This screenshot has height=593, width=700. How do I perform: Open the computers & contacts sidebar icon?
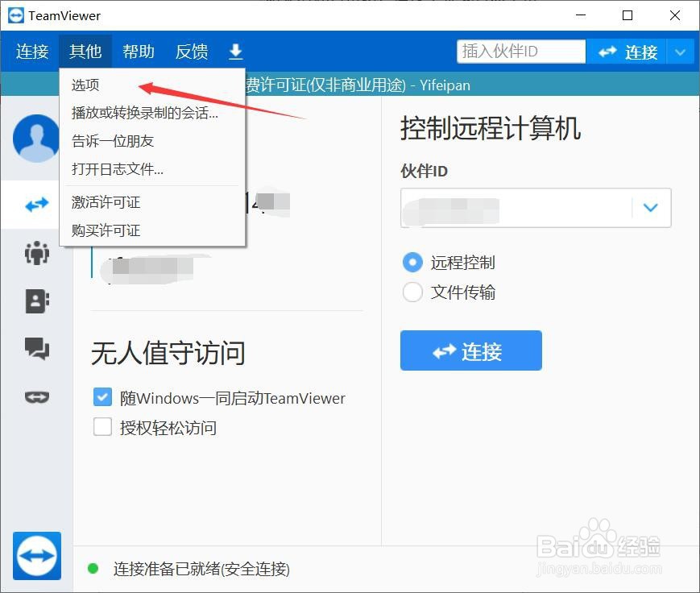[37, 301]
